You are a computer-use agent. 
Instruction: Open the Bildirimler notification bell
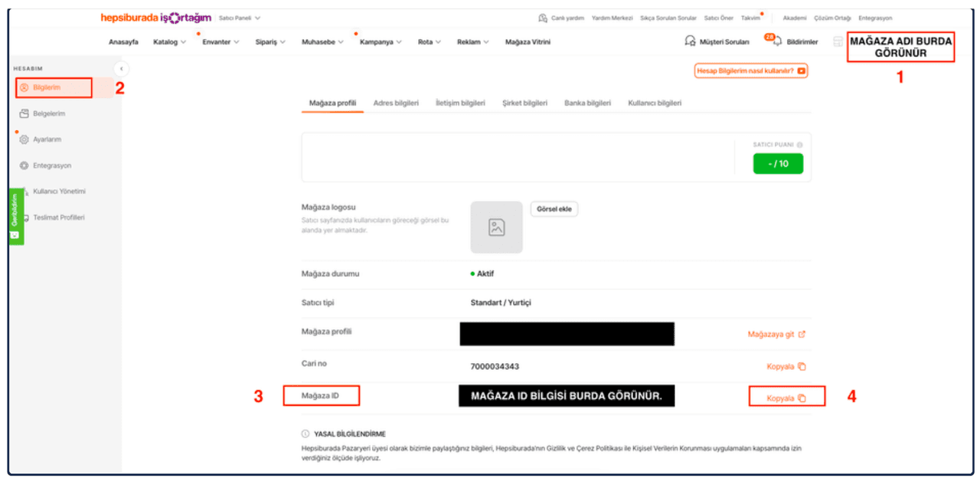[x=776, y=42]
